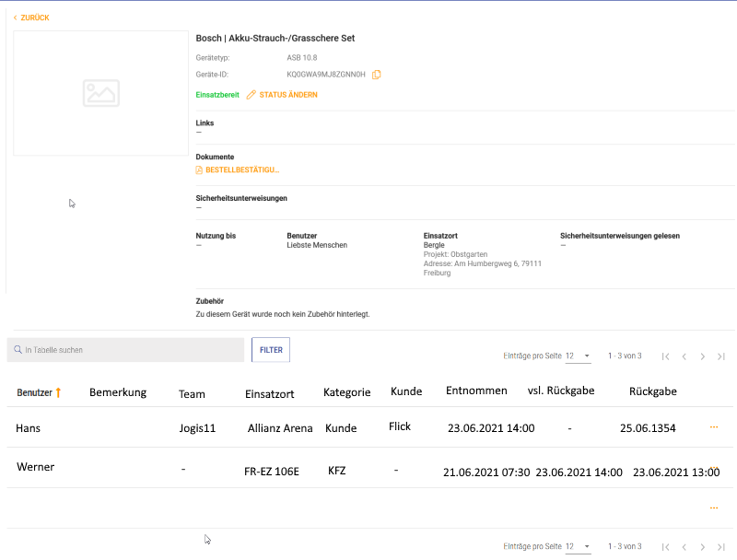Click the Rückgabe column header
The height and width of the screenshot is (560, 737).
tap(653, 391)
